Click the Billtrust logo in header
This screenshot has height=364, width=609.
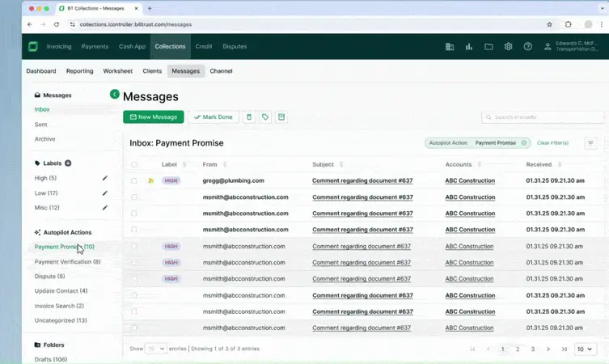point(33,47)
